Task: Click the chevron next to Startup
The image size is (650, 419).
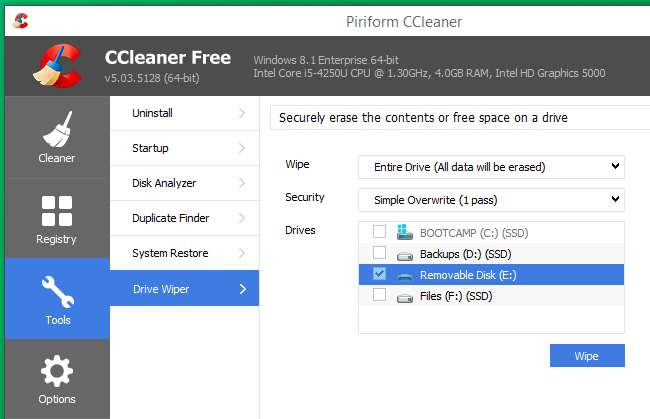Action: (243, 148)
